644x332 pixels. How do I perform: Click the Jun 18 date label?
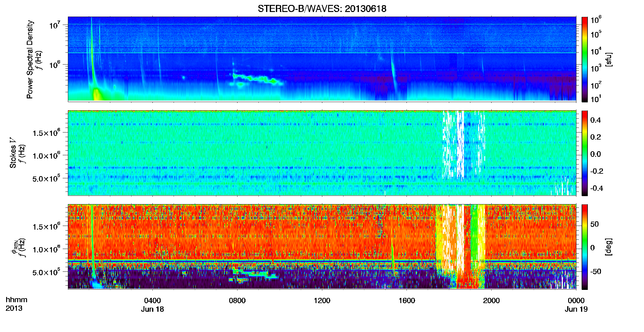tap(152, 309)
